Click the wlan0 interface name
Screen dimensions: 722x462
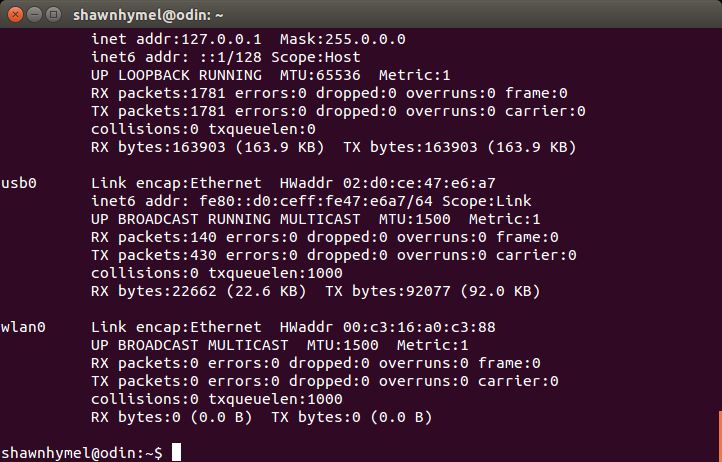point(23,327)
